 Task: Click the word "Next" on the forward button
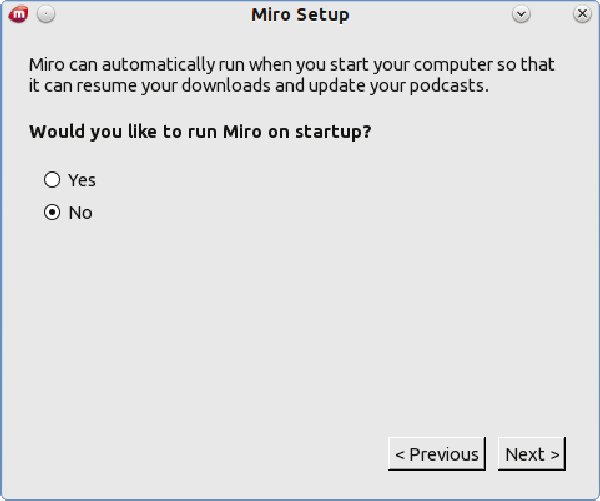click(x=525, y=454)
